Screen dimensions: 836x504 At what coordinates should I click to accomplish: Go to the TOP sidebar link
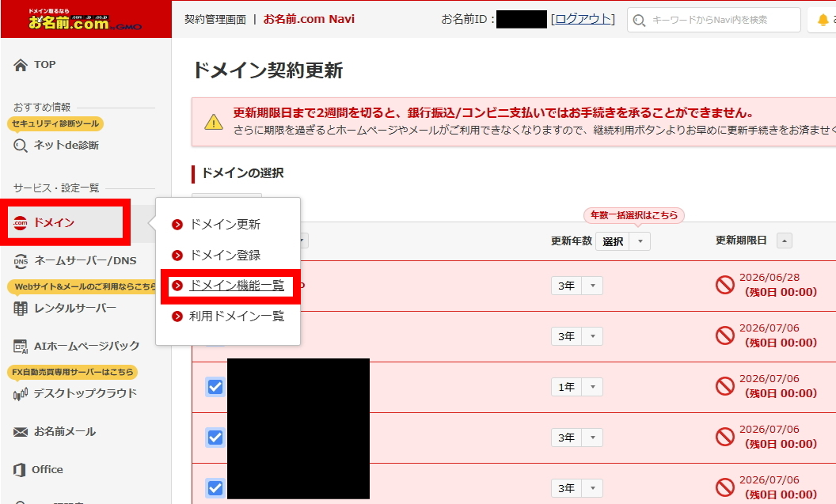45,64
